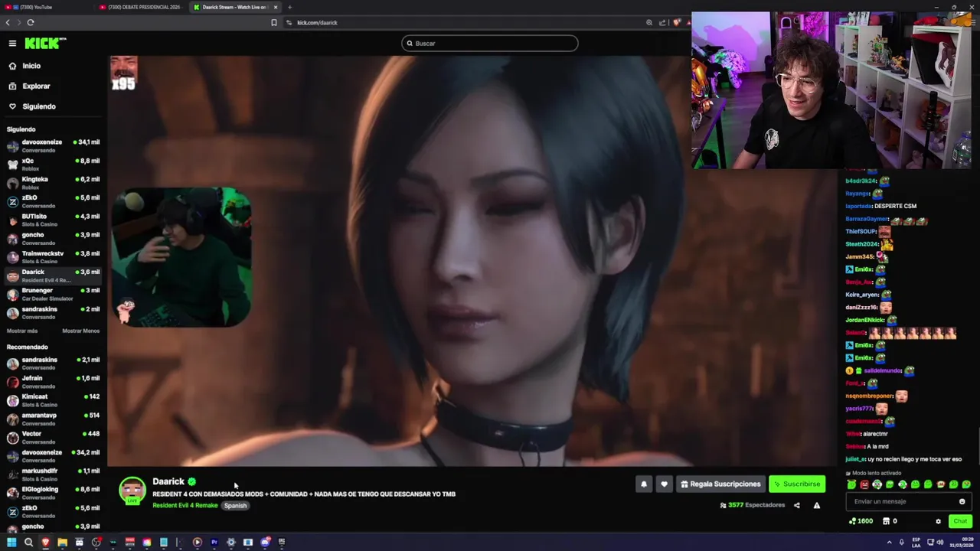Viewport: 980px width, 551px height.
Task: Open volume control in system tray
Action: pos(940,542)
